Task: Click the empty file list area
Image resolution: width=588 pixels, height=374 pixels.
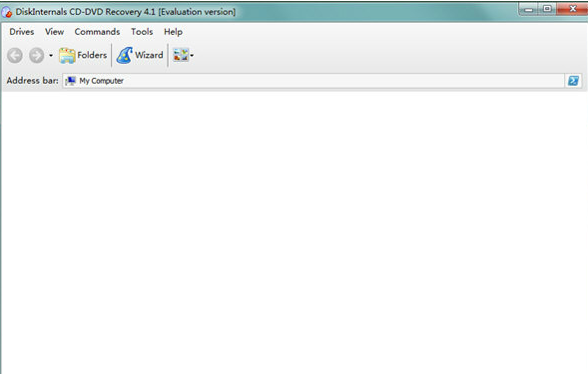Action: coord(294,232)
